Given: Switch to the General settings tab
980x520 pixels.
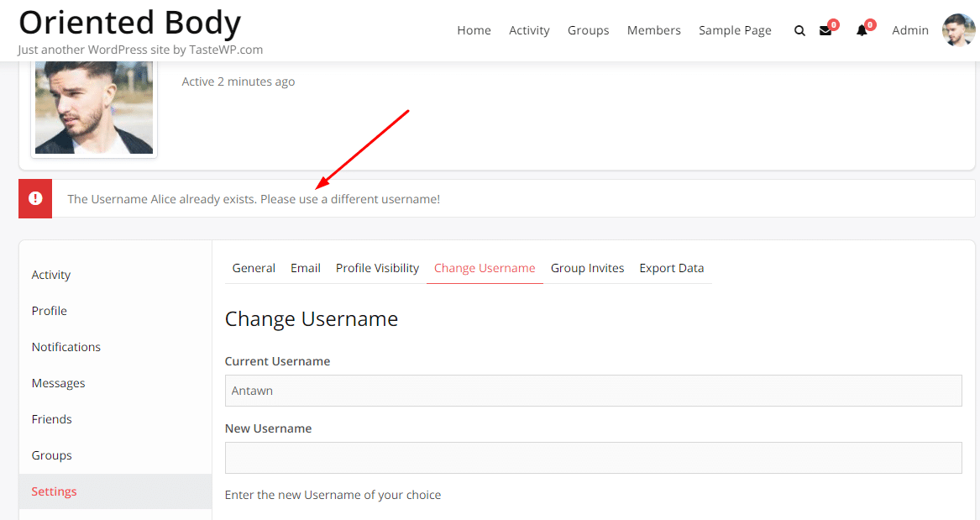Looking at the screenshot, I should [254, 267].
